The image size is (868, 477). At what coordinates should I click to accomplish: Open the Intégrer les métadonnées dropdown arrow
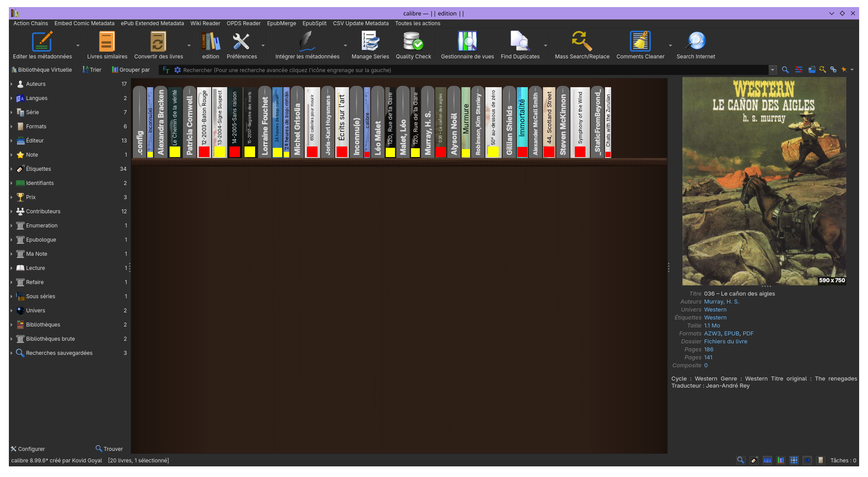click(345, 46)
